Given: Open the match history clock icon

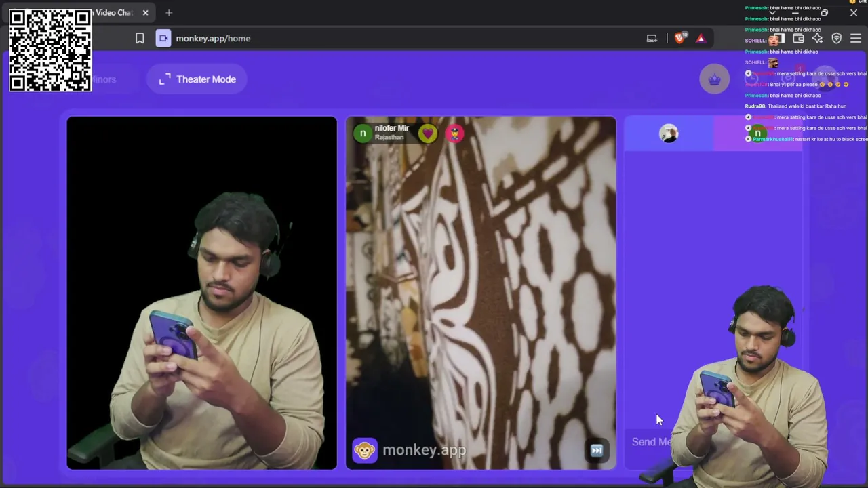Looking at the screenshot, I should click(x=751, y=79).
